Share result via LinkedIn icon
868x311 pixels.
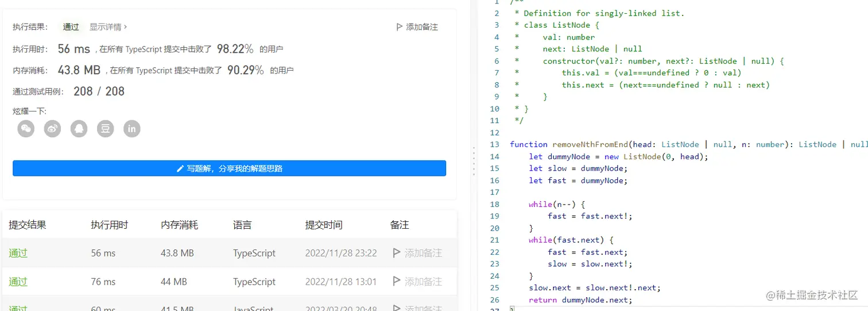[132, 129]
